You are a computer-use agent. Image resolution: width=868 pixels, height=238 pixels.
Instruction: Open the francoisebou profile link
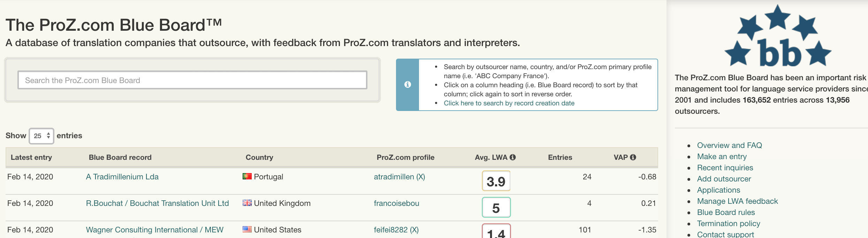[397, 203]
